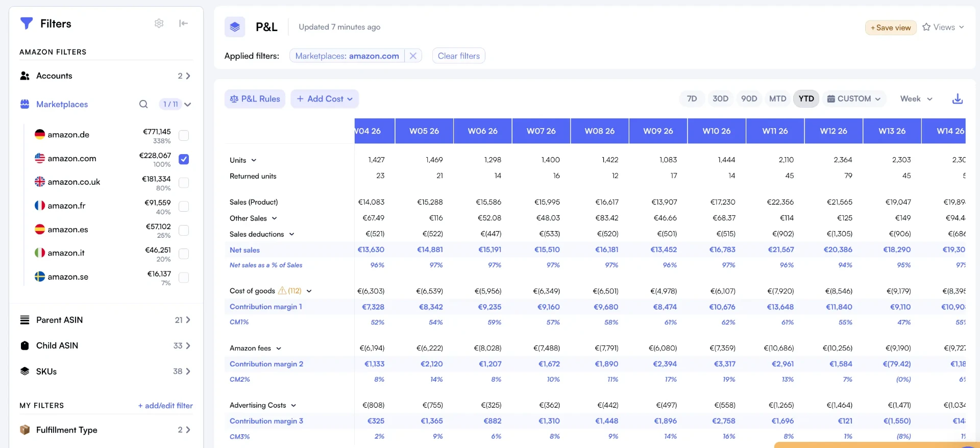
Task: Click the Parent ASIN list icon
Action: pos(24,320)
